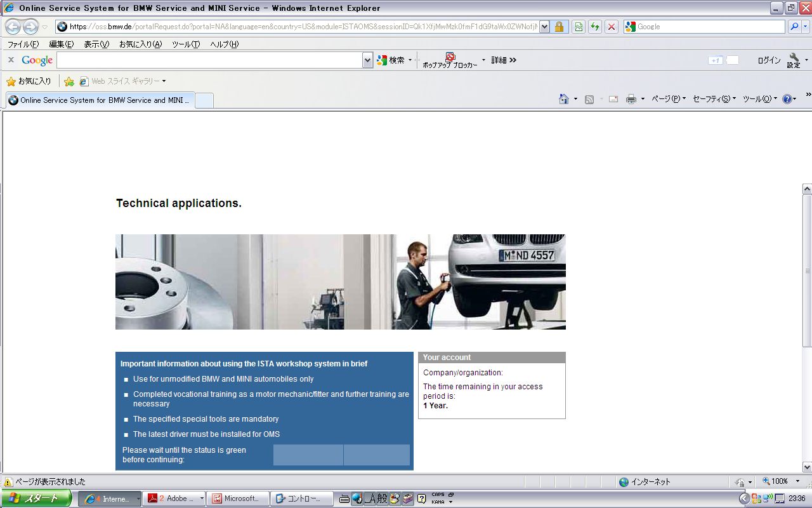
Task: Switch to the Microsoft taskbar button
Action: (238, 498)
